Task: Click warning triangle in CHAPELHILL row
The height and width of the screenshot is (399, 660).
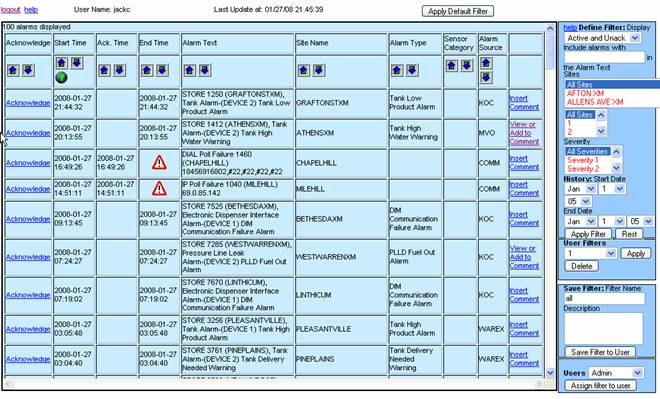Action: point(159,162)
